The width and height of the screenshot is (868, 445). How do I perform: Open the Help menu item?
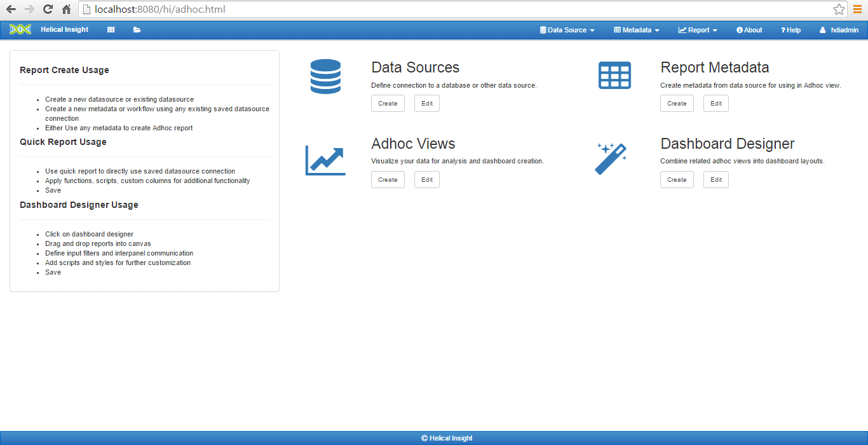pos(790,30)
